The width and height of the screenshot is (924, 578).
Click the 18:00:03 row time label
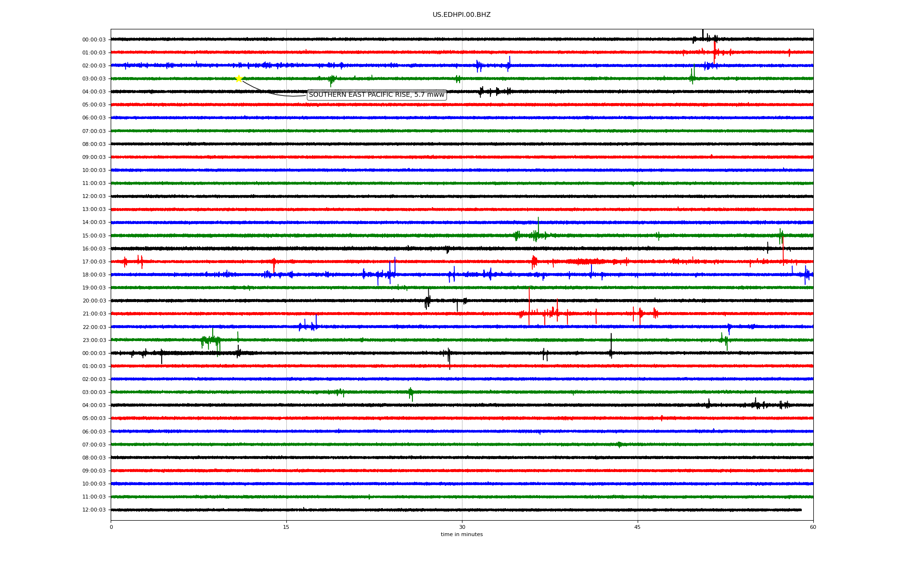tap(94, 275)
